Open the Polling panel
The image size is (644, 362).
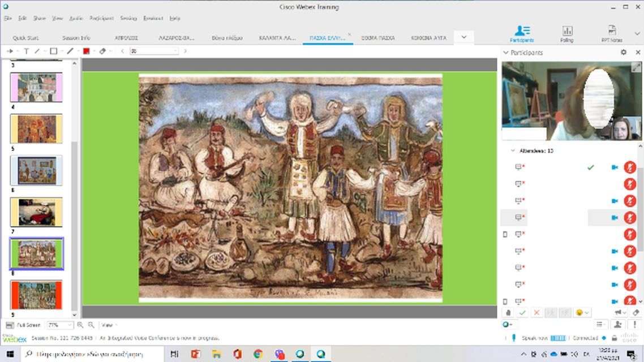pos(567,34)
